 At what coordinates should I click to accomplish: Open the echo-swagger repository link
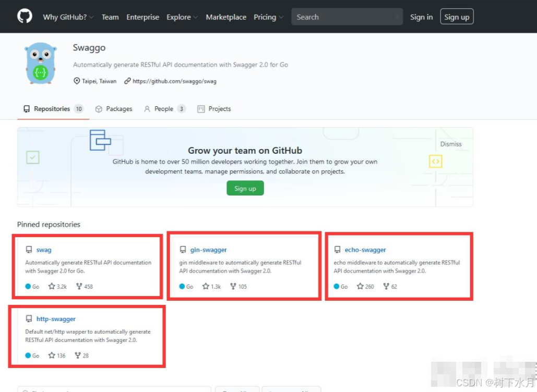click(365, 250)
